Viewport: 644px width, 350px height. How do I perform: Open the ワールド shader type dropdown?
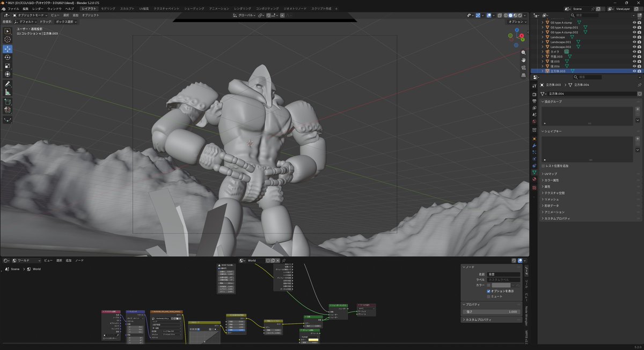point(26,260)
